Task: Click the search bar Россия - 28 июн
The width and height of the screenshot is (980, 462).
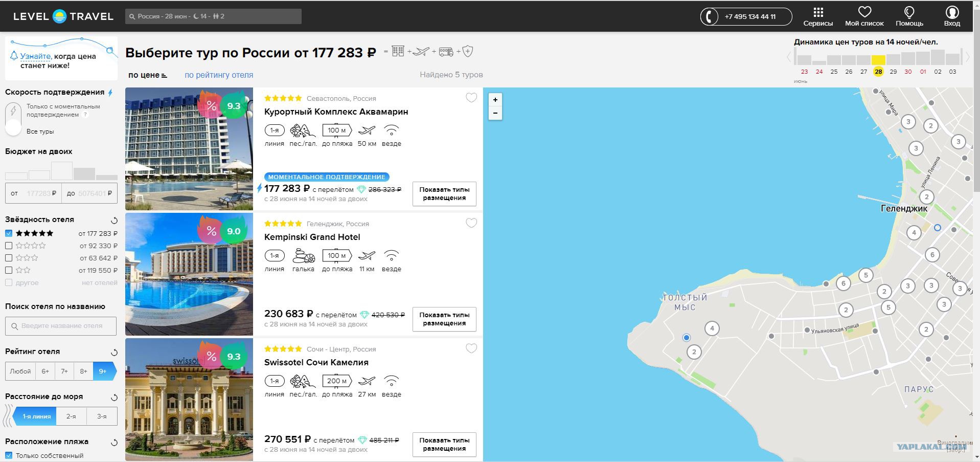Action: [x=213, y=16]
